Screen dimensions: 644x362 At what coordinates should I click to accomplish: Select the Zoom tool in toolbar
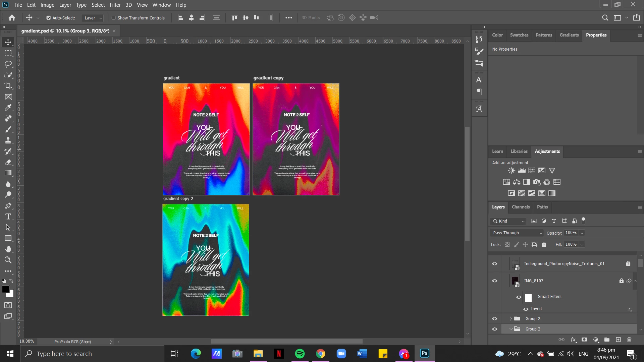click(x=8, y=260)
